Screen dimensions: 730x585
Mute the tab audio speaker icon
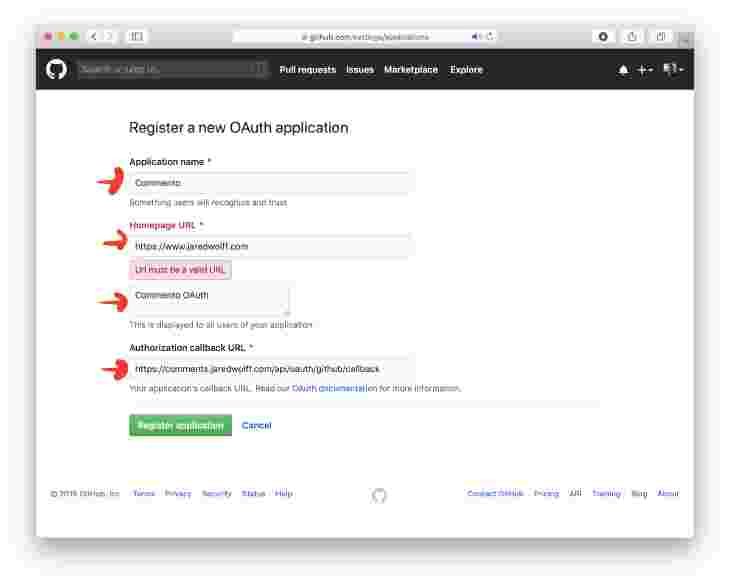click(x=476, y=36)
